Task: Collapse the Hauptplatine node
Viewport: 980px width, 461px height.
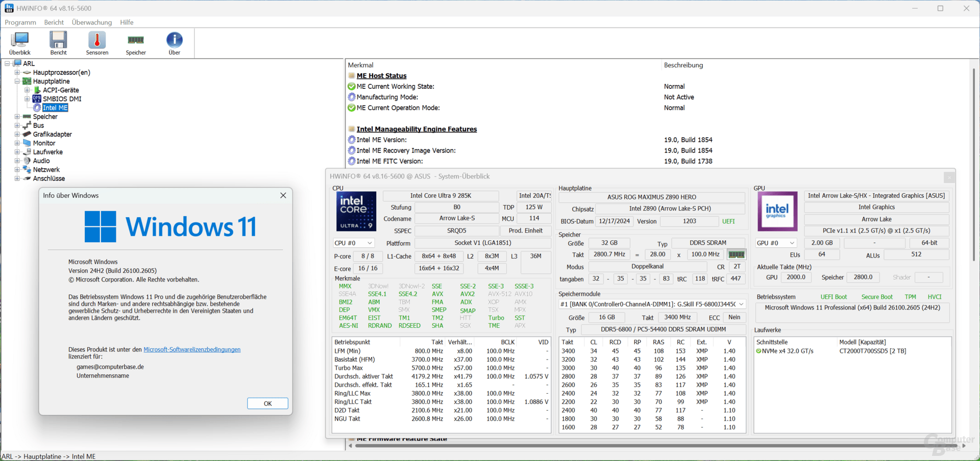Action: click(x=17, y=81)
